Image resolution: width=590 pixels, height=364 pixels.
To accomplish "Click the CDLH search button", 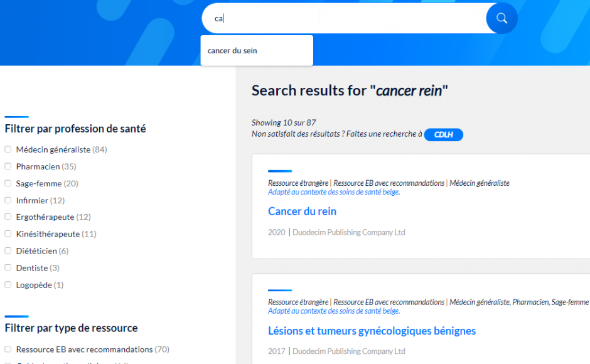I will pyautogui.click(x=443, y=134).
